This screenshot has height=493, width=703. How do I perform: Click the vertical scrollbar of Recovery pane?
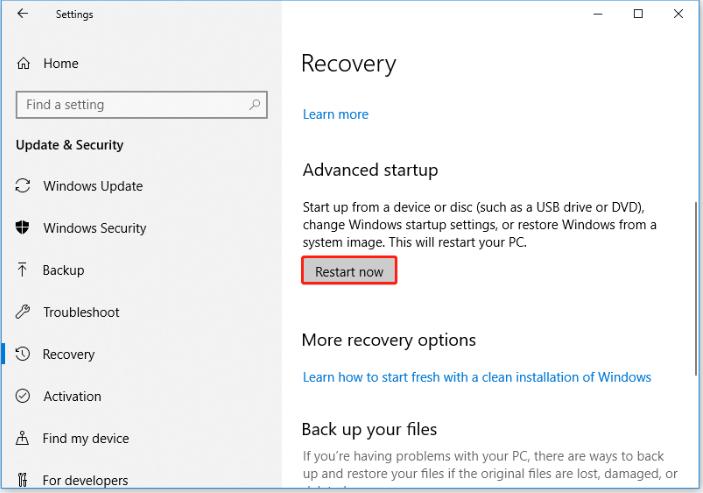click(x=696, y=287)
